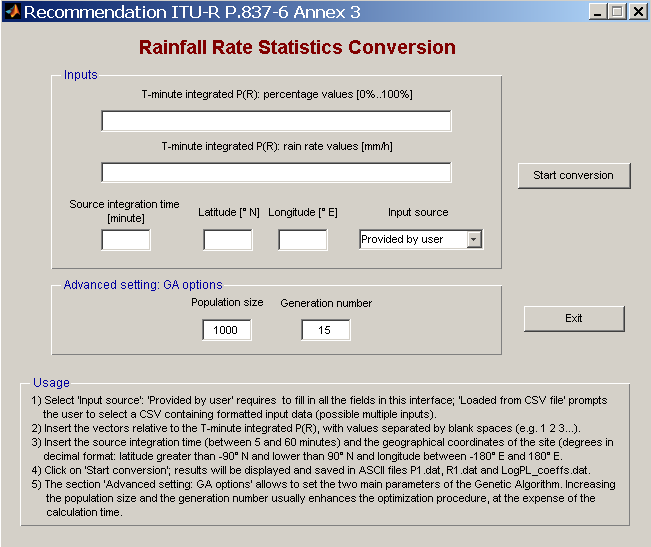Click the Exit button
This screenshot has width=651, height=547.
pos(574,318)
